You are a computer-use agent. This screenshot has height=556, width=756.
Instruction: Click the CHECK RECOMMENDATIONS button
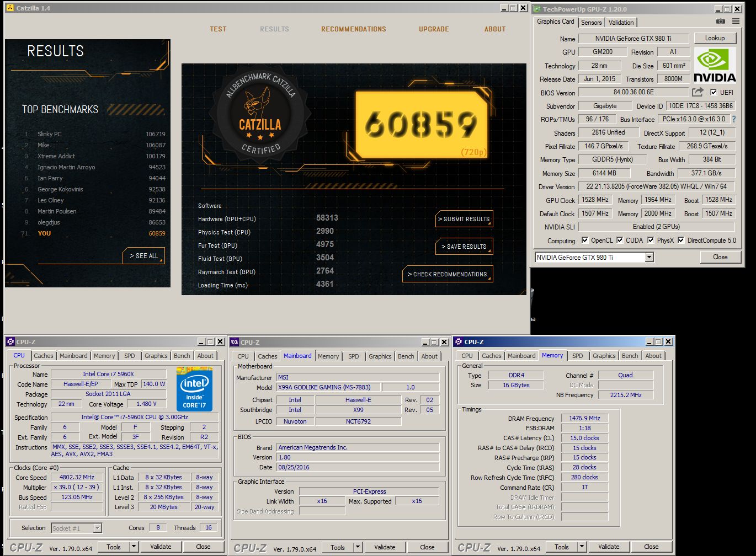pyautogui.click(x=448, y=274)
